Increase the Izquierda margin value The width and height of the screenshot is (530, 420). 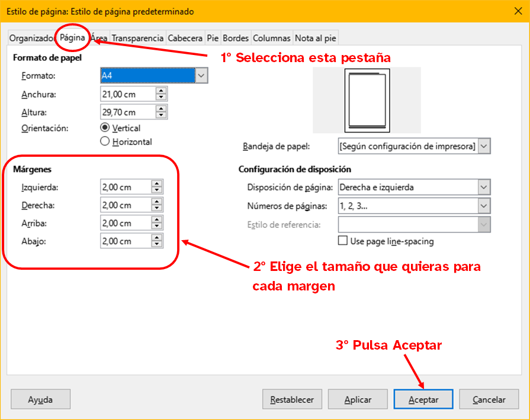point(156,184)
